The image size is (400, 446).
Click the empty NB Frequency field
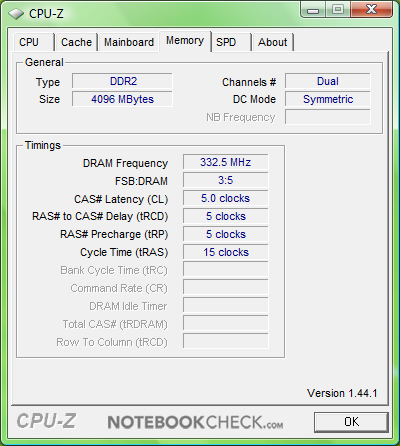click(x=328, y=117)
